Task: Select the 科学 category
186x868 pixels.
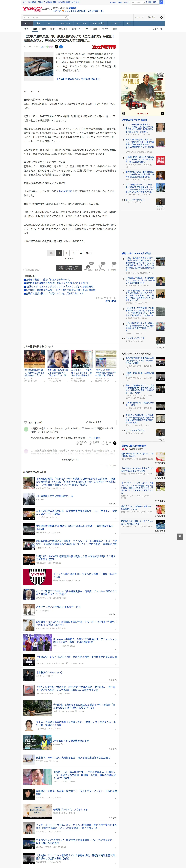Action: tap(95, 29)
